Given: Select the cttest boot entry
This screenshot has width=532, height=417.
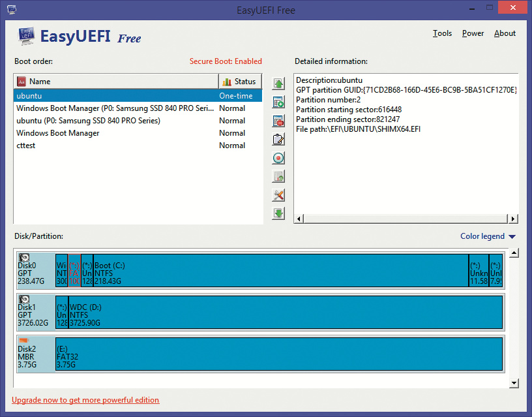Looking at the screenshot, I should pos(138,146).
